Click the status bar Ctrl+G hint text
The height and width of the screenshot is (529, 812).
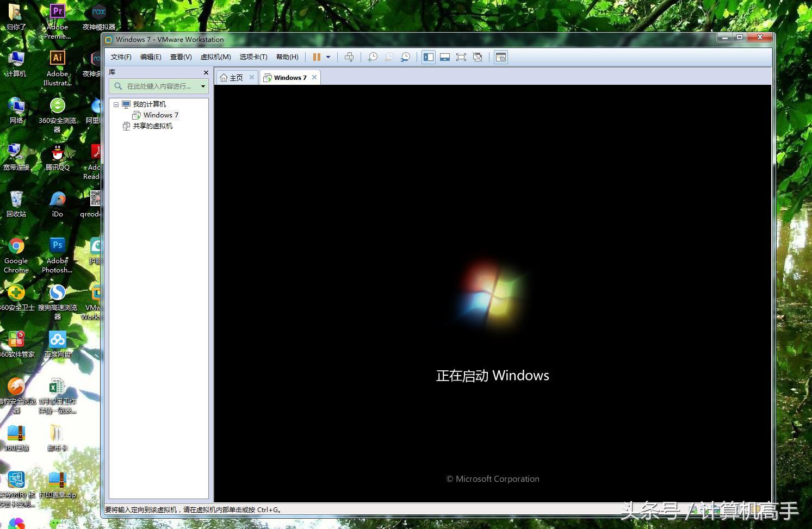(193, 510)
